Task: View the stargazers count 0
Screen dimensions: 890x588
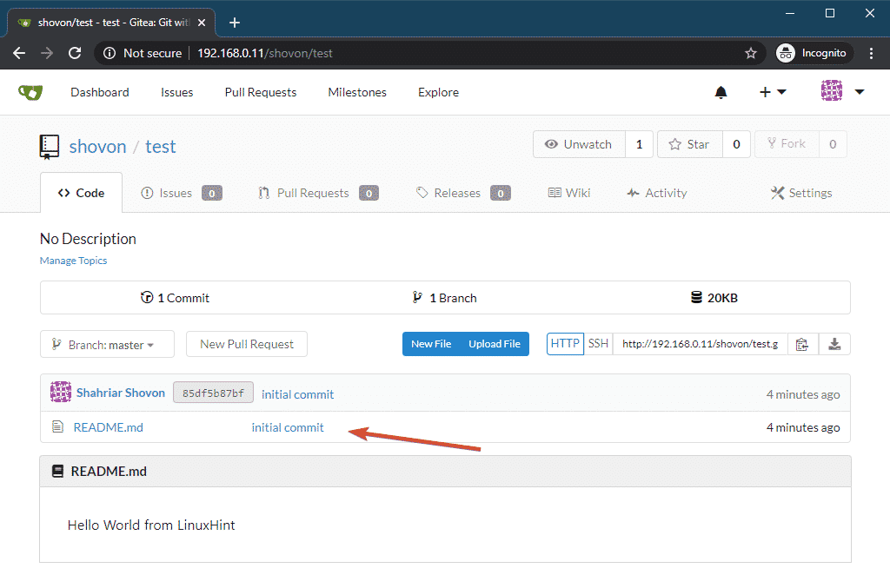Action: tap(737, 144)
